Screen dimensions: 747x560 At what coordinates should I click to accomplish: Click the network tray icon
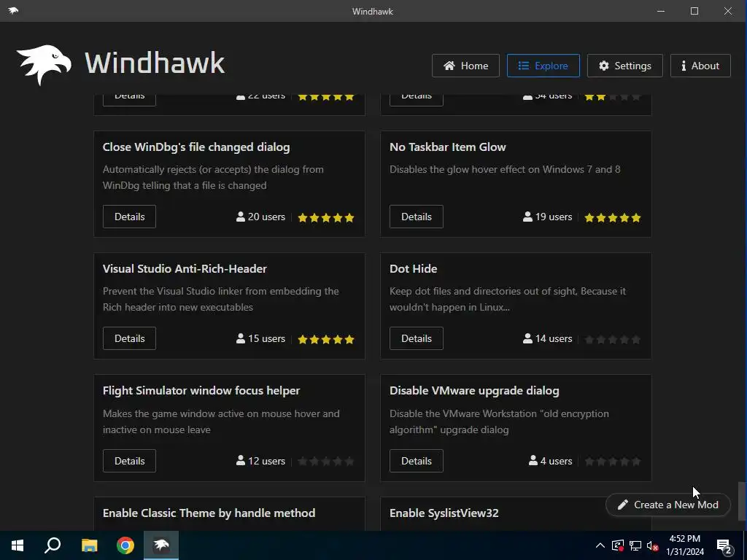[635, 545]
